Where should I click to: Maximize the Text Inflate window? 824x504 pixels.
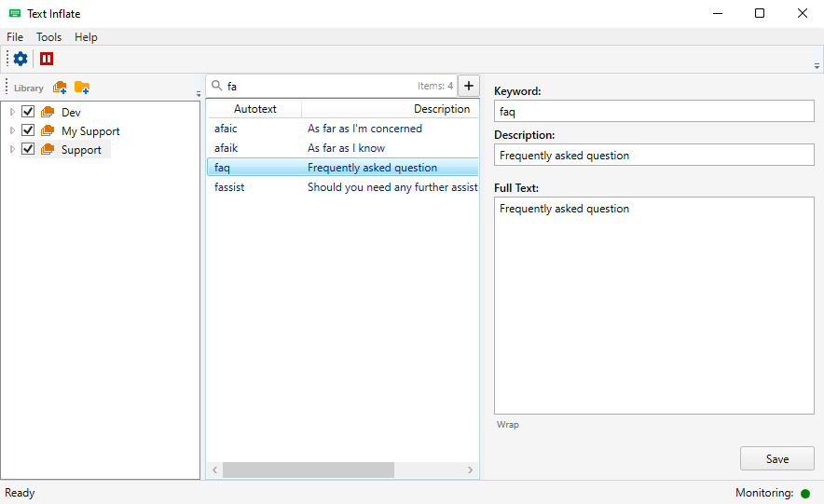click(760, 13)
